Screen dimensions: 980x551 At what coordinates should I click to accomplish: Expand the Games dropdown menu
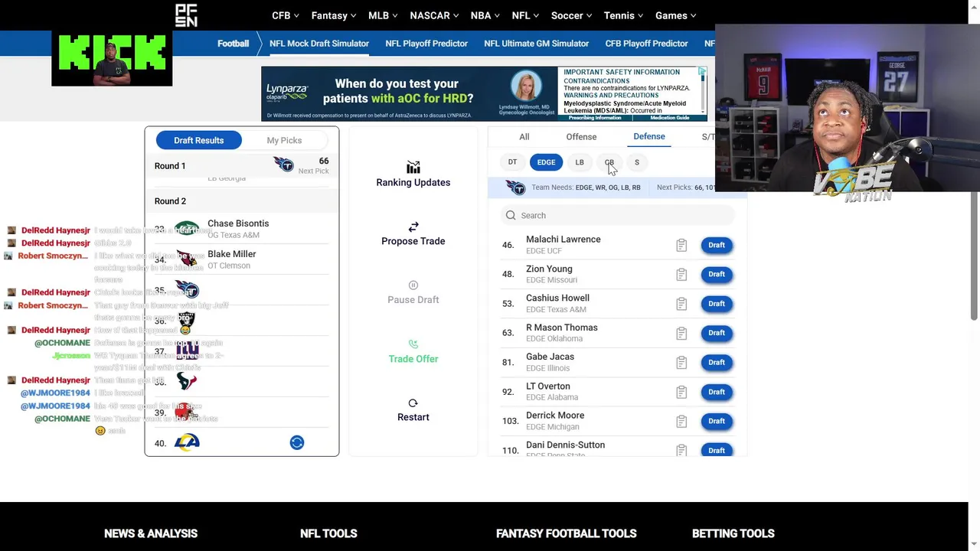[x=675, y=15]
